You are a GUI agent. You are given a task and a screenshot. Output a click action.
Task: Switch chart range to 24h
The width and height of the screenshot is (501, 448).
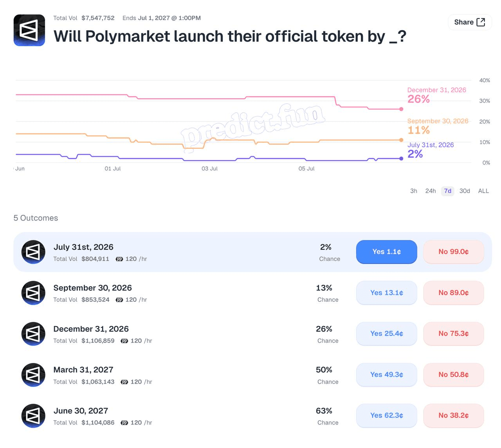(x=431, y=191)
